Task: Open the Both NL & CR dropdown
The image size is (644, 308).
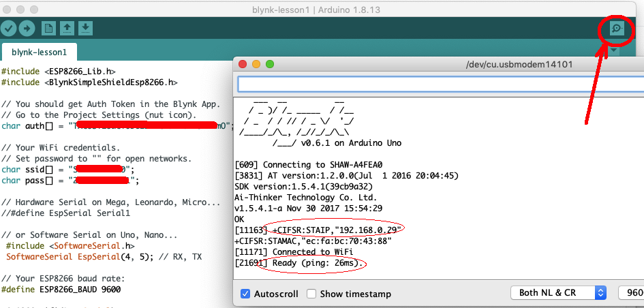Action: (559, 293)
